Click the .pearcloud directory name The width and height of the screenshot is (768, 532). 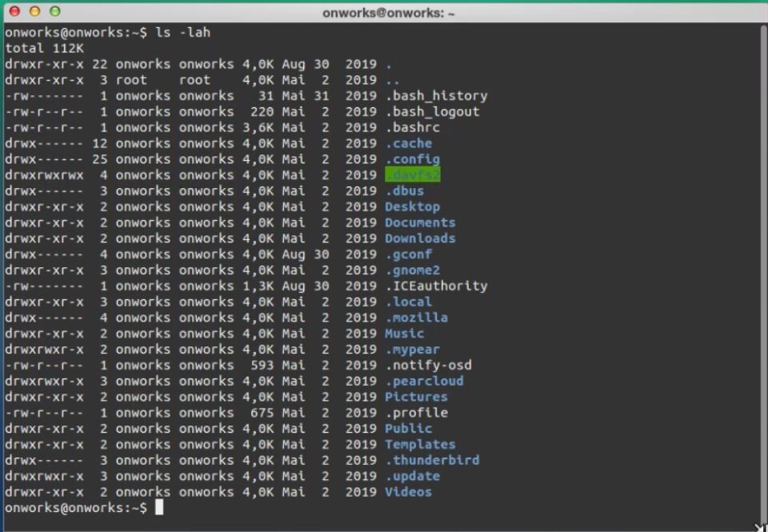tap(424, 381)
